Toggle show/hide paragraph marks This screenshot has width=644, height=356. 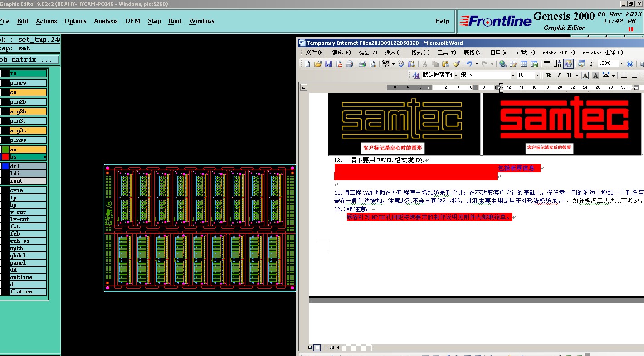pyautogui.click(x=592, y=64)
